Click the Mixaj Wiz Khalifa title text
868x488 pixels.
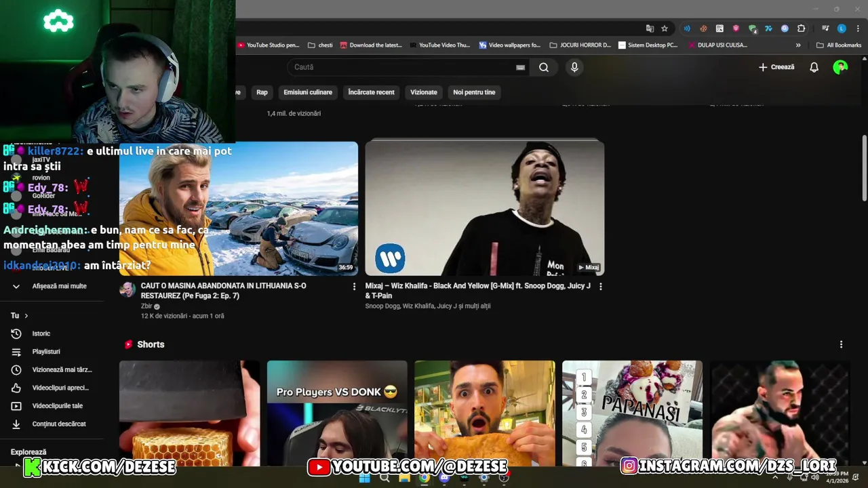[x=477, y=291]
